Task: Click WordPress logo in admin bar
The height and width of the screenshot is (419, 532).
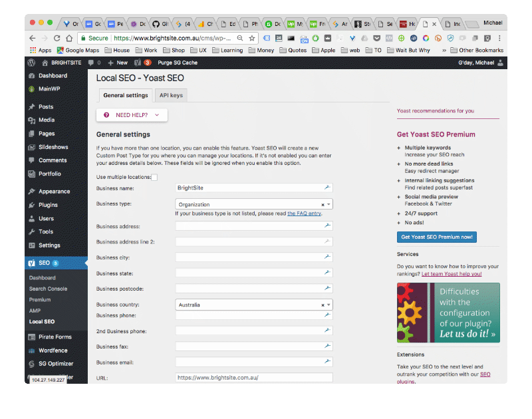Action: pyautogui.click(x=31, y=63)
